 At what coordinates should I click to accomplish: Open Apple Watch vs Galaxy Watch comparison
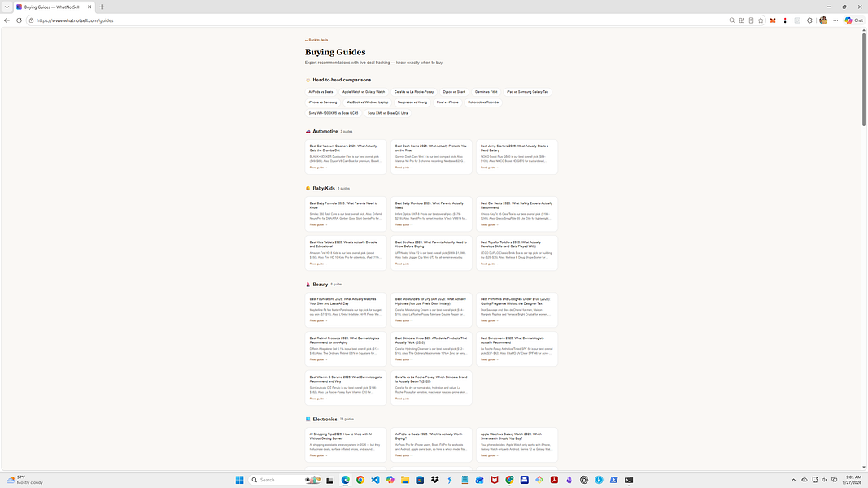[364, 92]
